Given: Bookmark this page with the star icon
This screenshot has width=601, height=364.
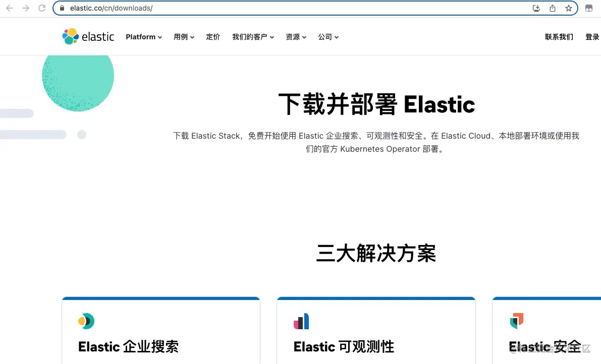Looking at the screenshot, I should click(568, 8).
